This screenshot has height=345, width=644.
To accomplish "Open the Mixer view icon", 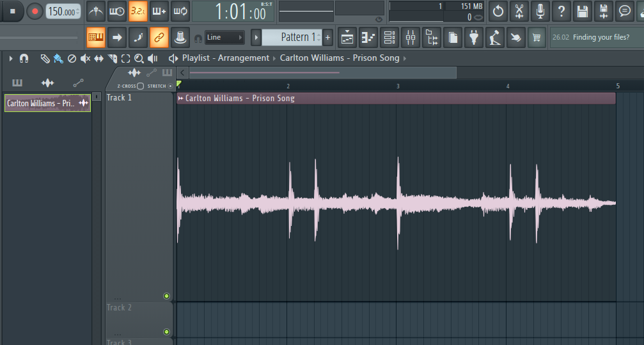I will pyautogui.click(x=411, y=37).
